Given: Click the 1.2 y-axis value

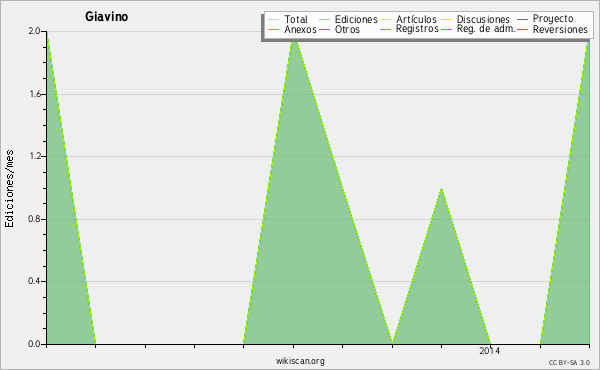Looking at the screenshot, I should [34, 156].
